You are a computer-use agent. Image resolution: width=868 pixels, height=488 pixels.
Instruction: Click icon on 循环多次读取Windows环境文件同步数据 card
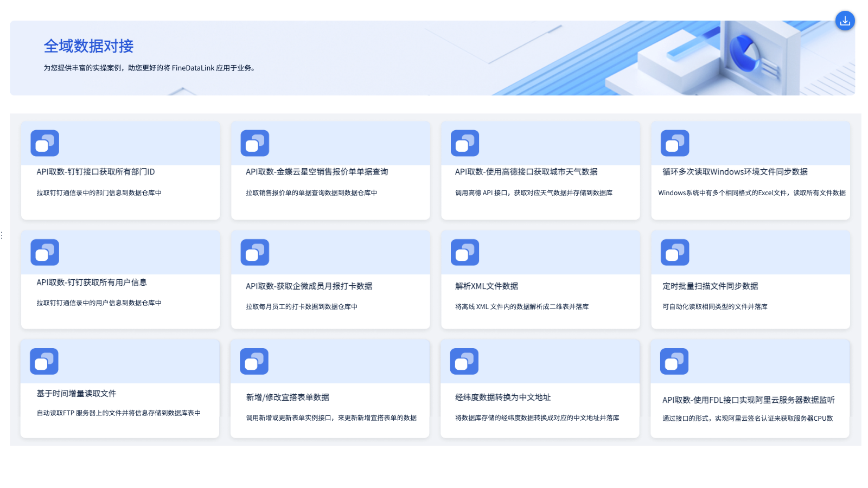675,143
